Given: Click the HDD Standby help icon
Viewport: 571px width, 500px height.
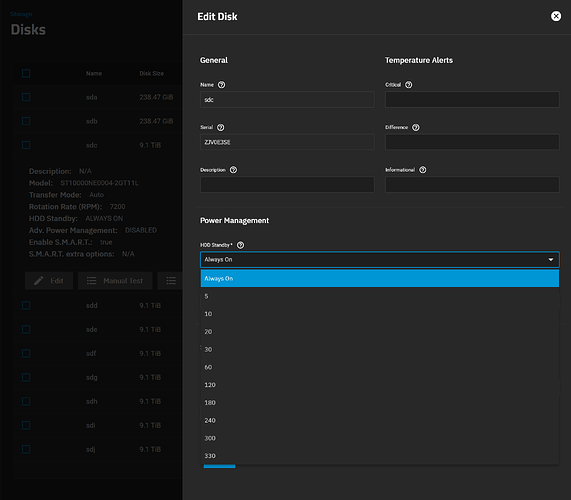Looking at the screenshot, I should [x=240, y=245].
